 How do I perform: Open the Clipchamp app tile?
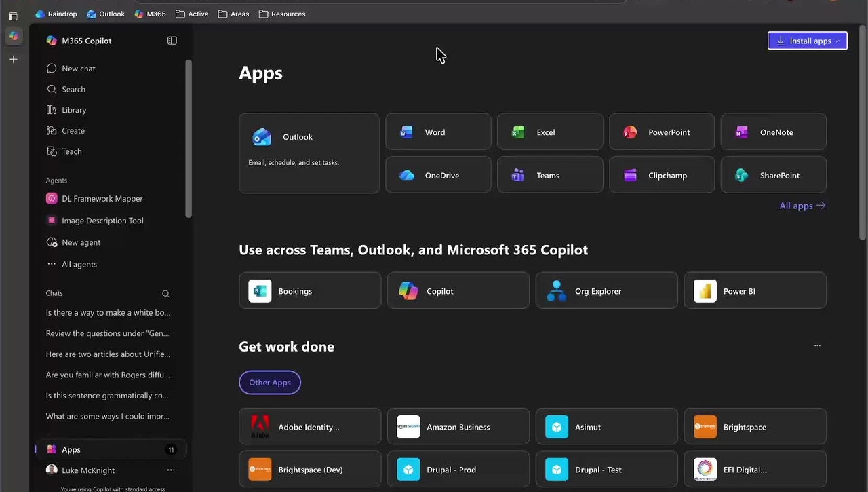661,175
